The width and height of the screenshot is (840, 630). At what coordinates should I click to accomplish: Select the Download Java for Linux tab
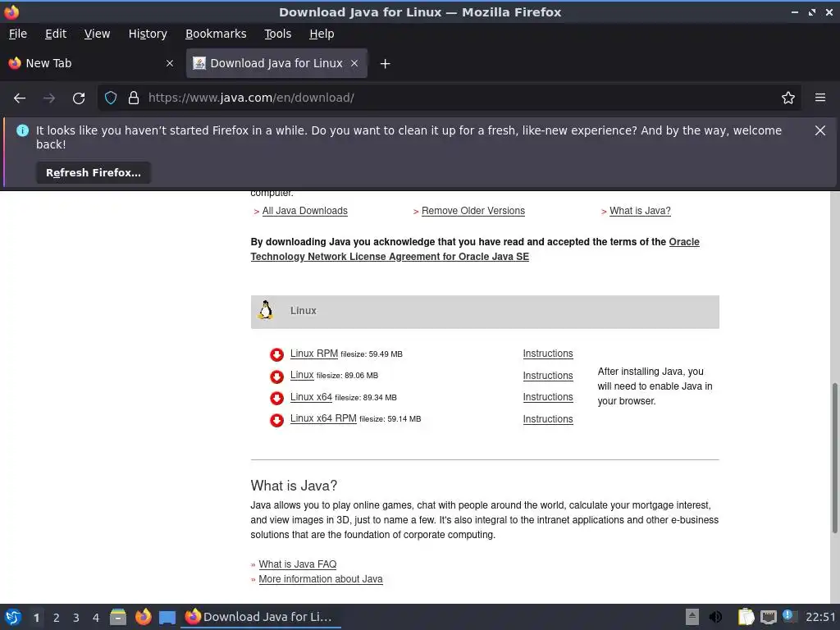pyautogui.click(x=276, y=63)
